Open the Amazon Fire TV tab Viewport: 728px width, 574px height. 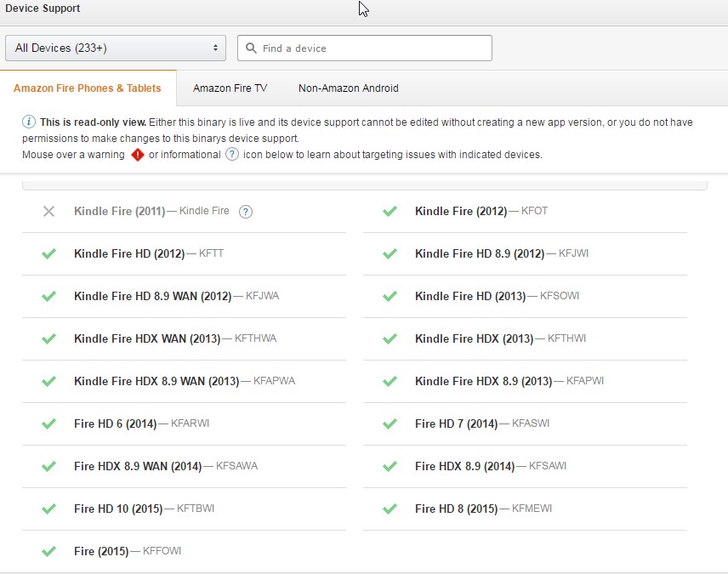230,88
